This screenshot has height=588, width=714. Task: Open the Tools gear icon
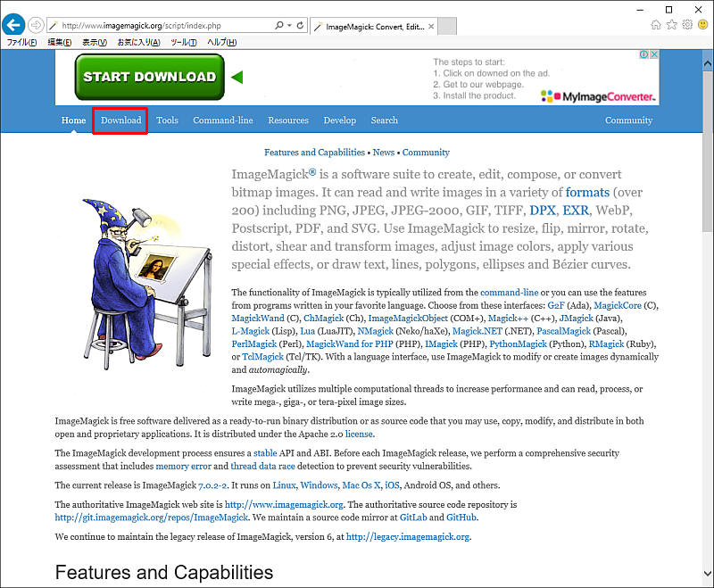[687, 25]
